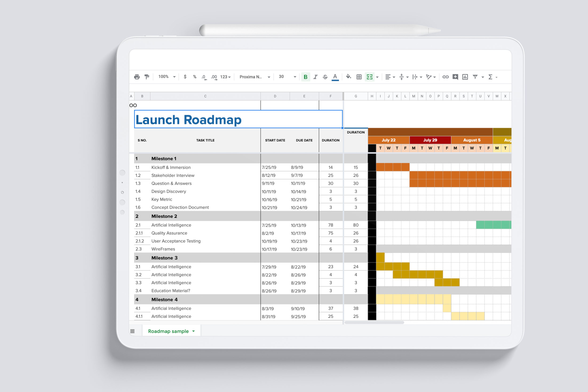Open the text color picker
The width and height of the screenshot is (588, 392).
[x=335, y=77]
